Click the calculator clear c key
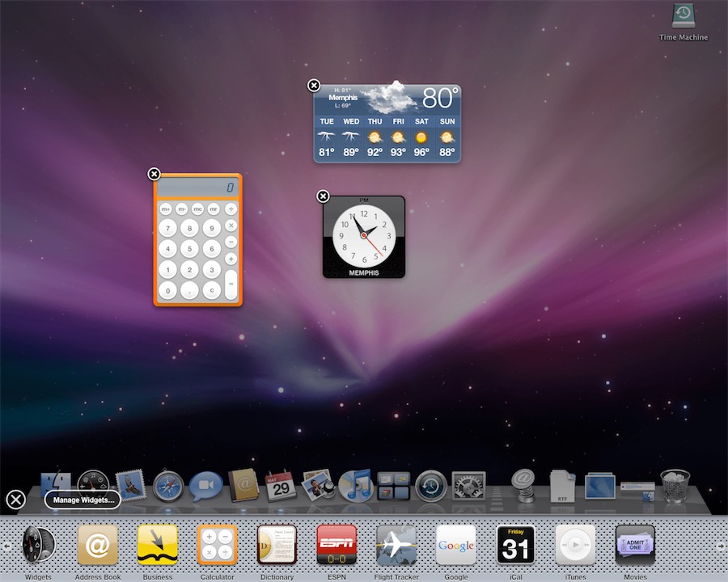The image size is (728, 582). click(212, 291)
